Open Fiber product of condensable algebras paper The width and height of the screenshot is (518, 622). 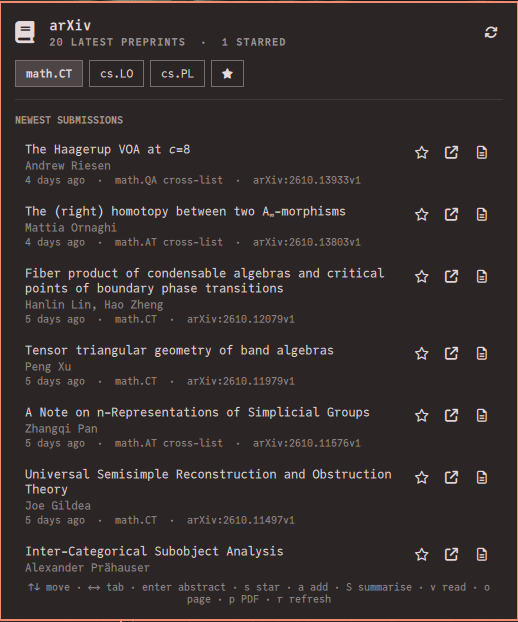tap(205, 281)
